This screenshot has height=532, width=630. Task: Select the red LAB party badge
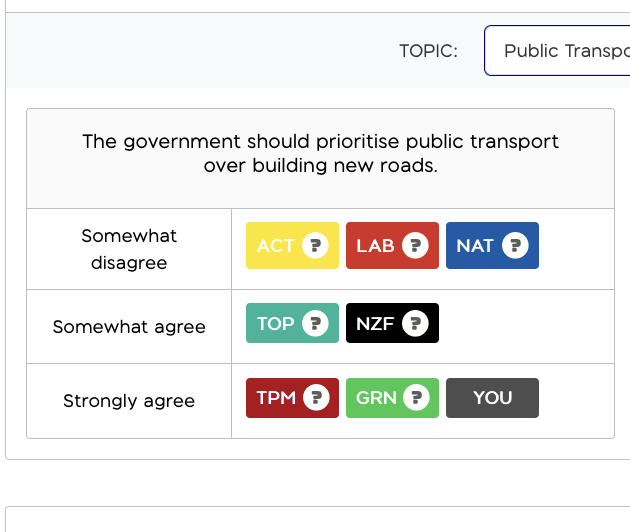point(393,246)
